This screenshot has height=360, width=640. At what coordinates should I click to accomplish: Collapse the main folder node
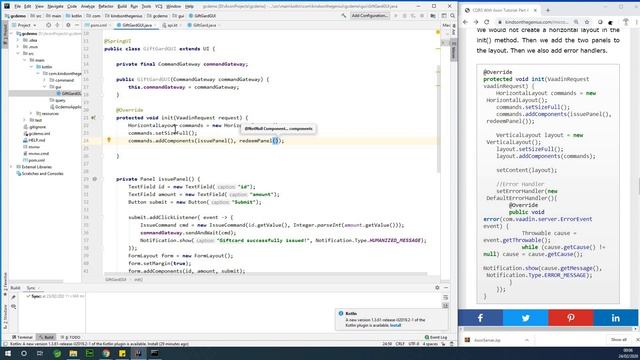pyautogui.click(x=24, y=60)
